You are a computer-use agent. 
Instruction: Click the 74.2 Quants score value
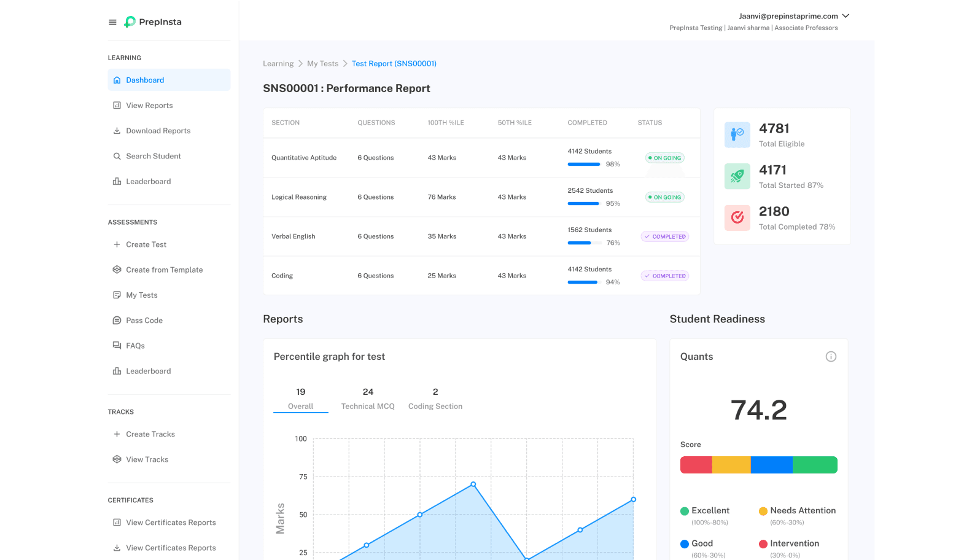coord(759,410)
